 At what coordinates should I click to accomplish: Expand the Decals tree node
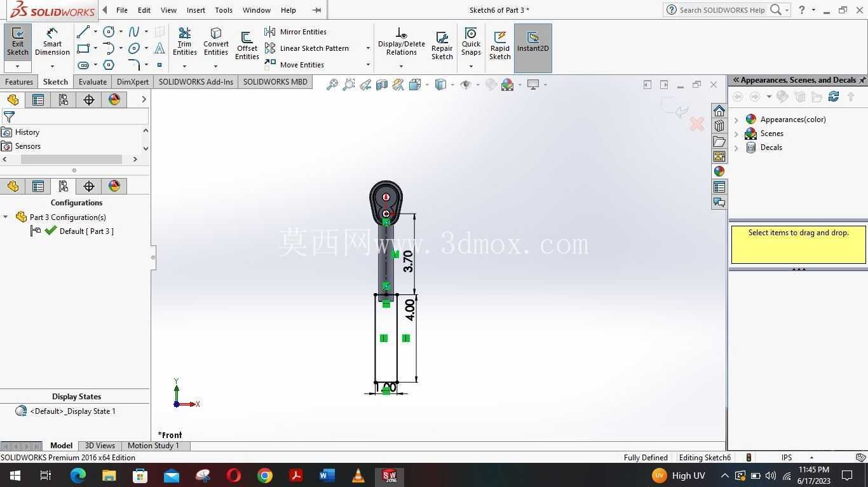tap(736, 147)
